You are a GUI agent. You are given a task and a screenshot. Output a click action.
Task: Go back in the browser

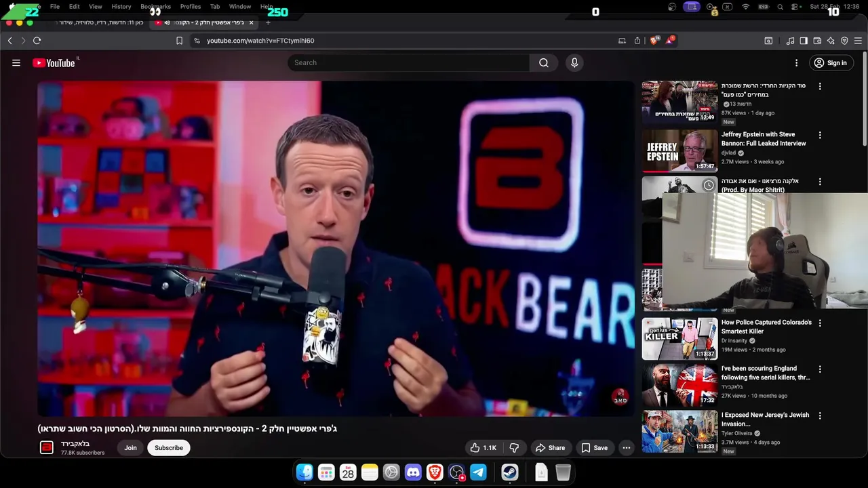pos(10,41)
